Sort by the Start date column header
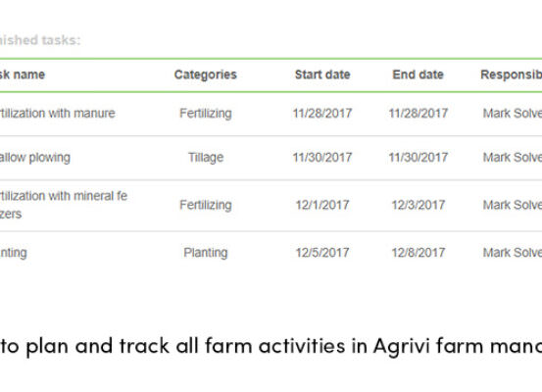Screen dimensions: 542x392 [322, 74]
